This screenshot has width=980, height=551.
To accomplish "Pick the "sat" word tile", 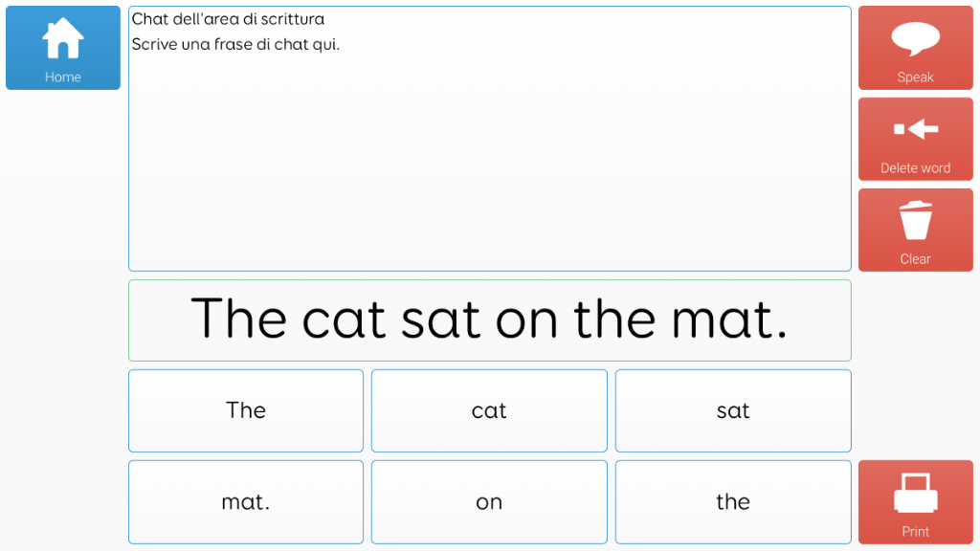I will point(733,410).
